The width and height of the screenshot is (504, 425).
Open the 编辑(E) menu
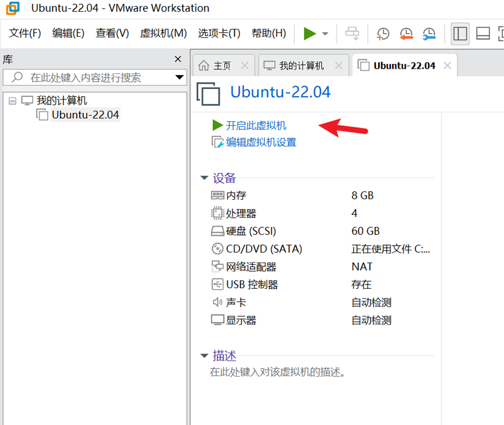coord(68,33)
